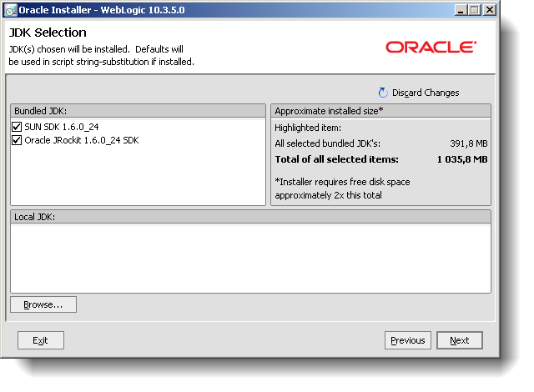Click the Browse... button
534x392 pixels.
coord(43,304)
